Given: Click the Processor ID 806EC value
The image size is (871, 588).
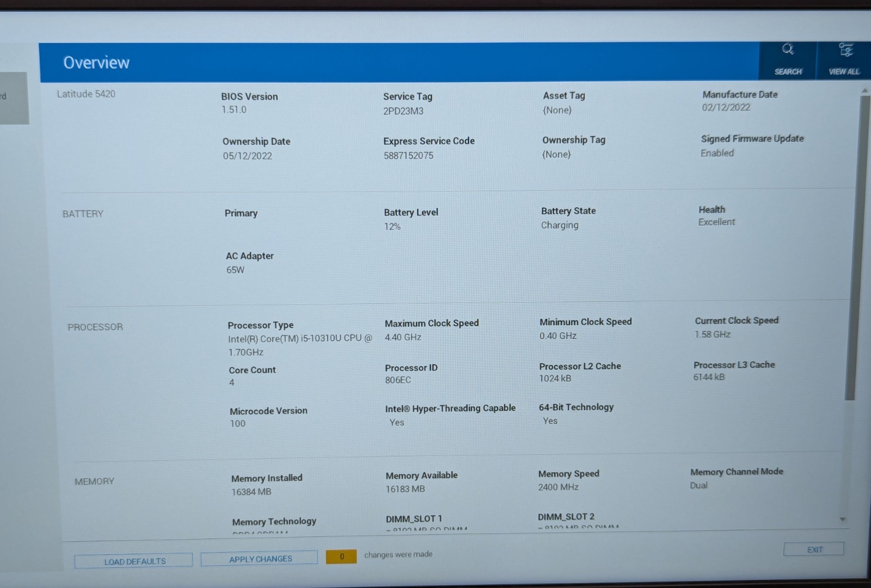Looking at the screenshot, I should tap(398, 380).
